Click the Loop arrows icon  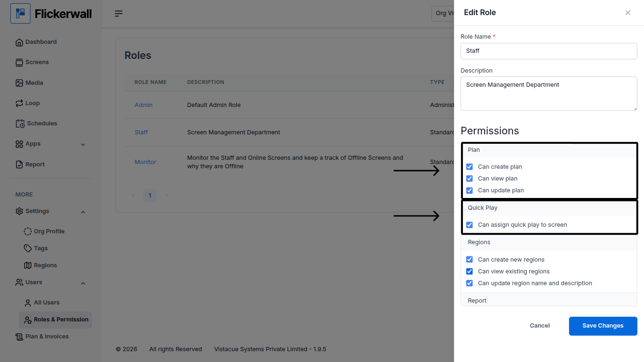[19, 103]
